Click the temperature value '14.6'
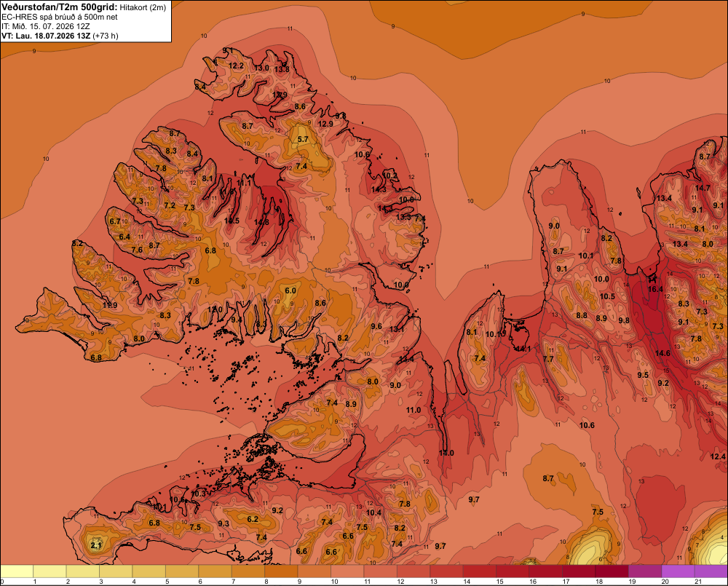The image size is (728, 586). tap(662, 353)
